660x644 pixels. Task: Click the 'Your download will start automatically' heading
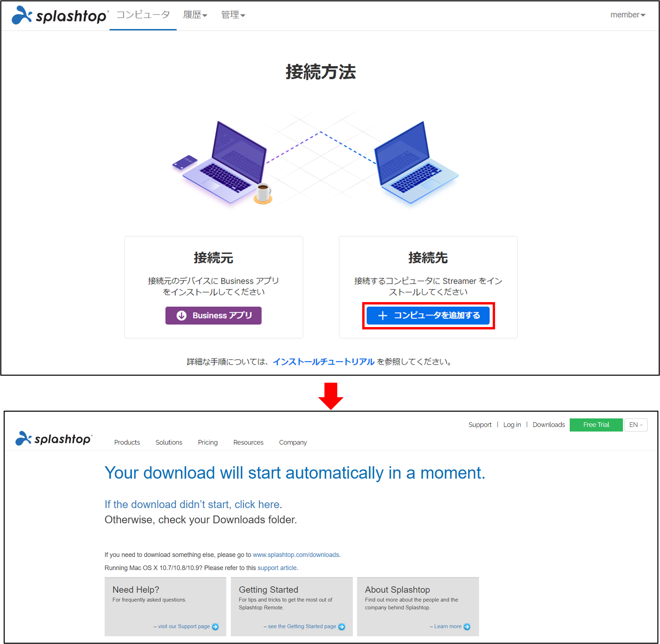pyautogui.click(x=295, y=472)
